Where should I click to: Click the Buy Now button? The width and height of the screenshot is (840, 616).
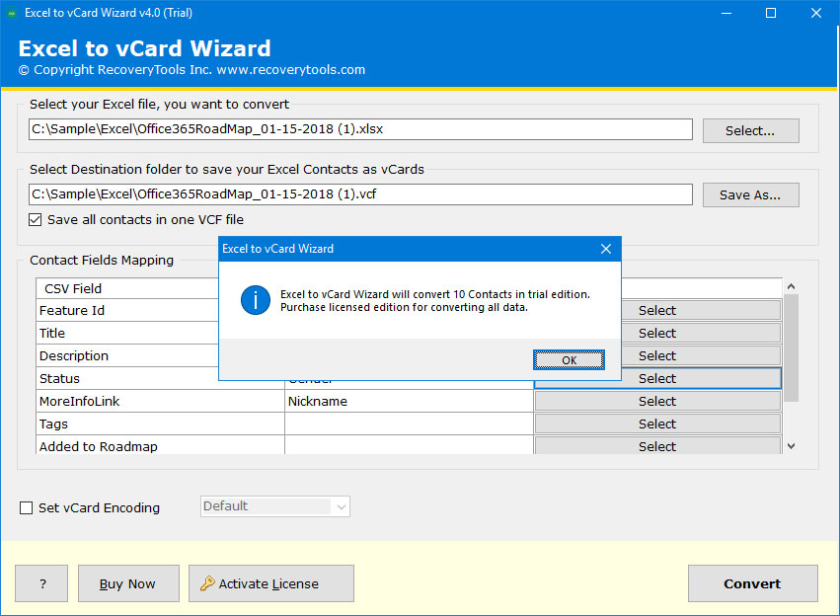[x=128, y=583]
